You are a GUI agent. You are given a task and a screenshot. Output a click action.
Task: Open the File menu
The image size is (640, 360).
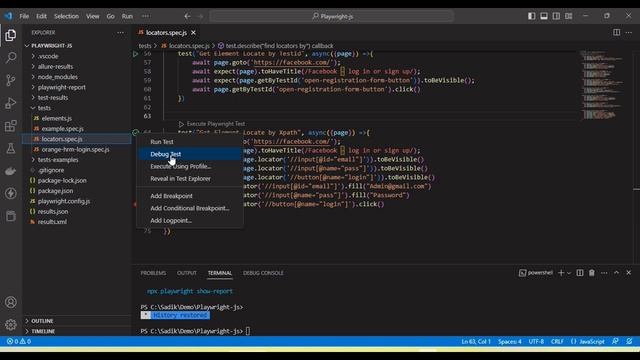tap(24, 16)
